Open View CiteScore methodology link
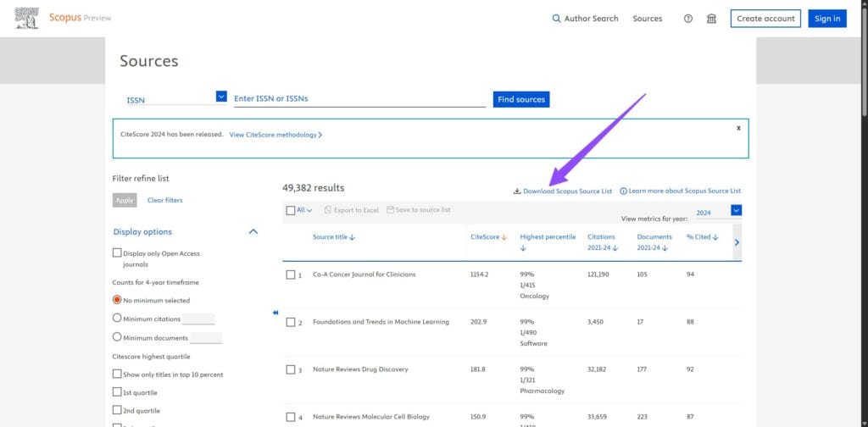 (x=275, y=135)
